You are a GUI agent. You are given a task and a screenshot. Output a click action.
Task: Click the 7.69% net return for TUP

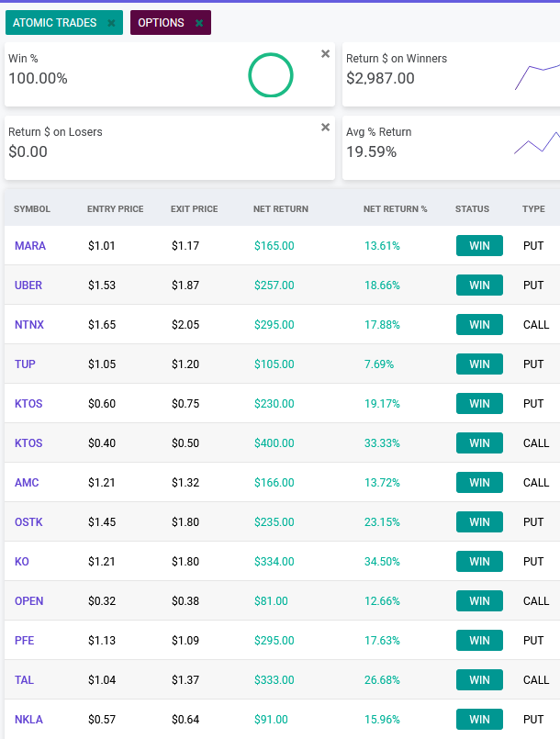(x=379, y=364)
